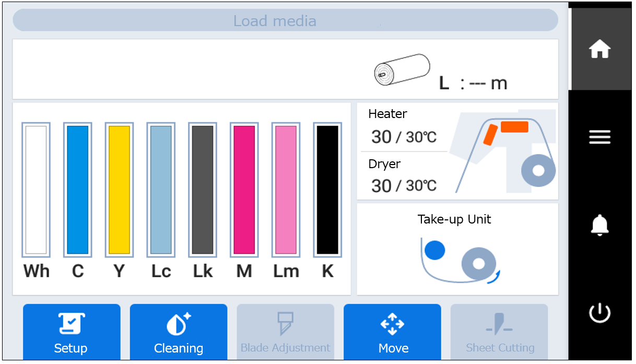This screenshot has width=636, height=364.
Task: Tap the Load media status bar
Action: pyautogui.click(x=285, y=21)
